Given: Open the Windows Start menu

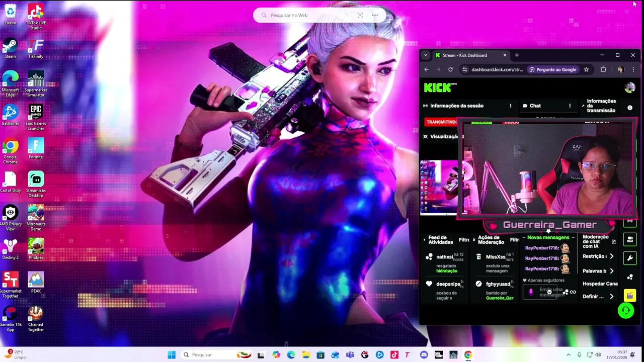Looking at the screenshot, I should tap(172, 355).
